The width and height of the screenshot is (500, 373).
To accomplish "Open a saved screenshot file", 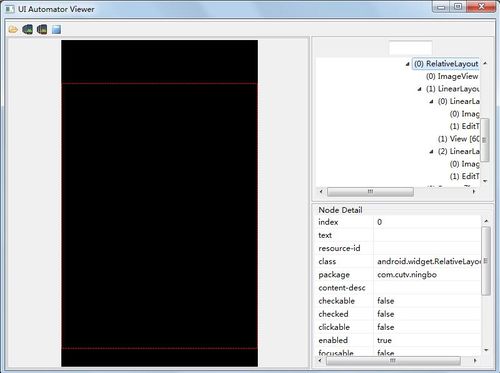I will click(x=13, y=29).
